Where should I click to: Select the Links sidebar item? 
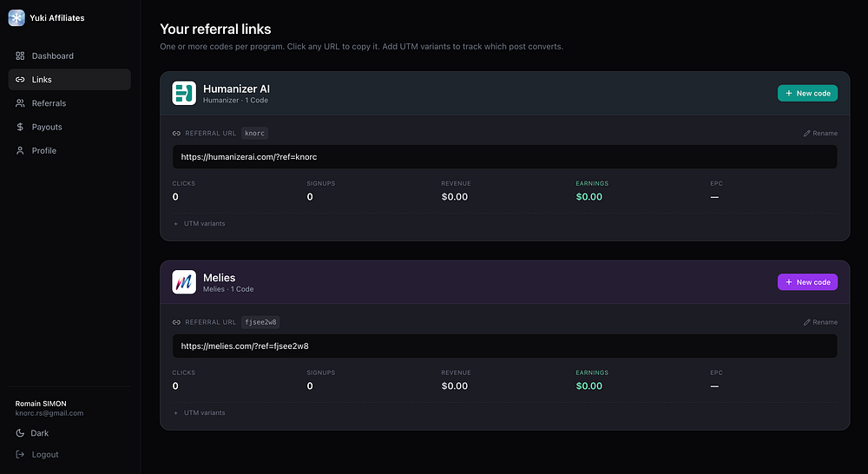pyautogui.click(x=42, y=80)
